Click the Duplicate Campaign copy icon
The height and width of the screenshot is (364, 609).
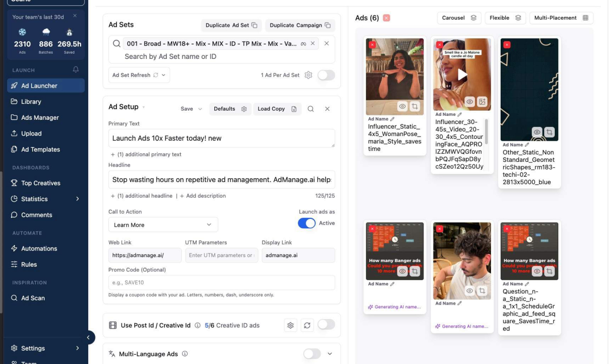coord(328,25)
